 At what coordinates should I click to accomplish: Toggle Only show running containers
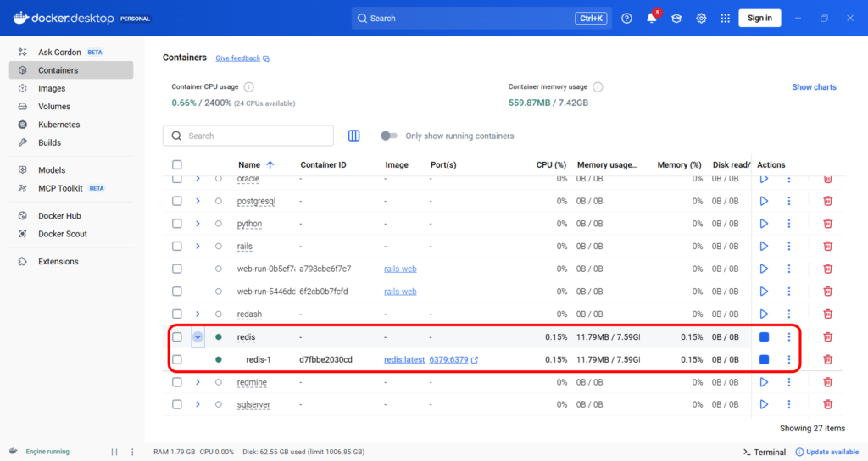point(389,136)
